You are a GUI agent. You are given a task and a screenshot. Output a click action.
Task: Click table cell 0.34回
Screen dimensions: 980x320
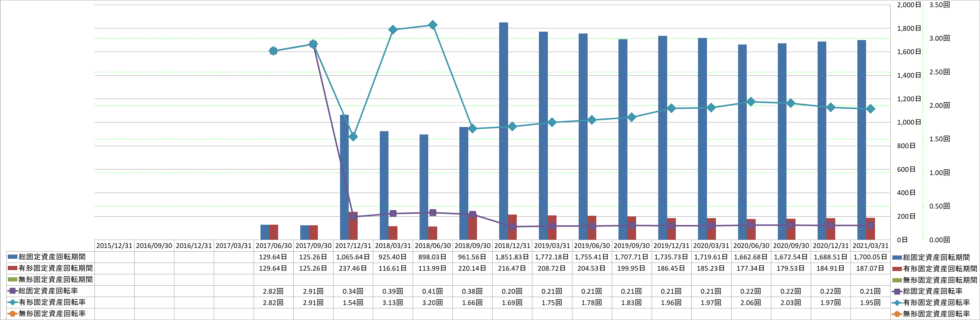353,291
